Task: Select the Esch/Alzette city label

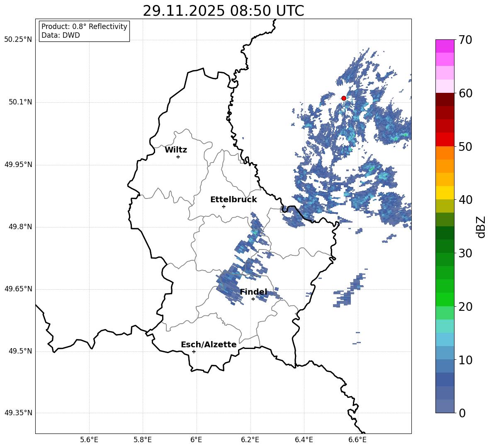Action: 209,344
